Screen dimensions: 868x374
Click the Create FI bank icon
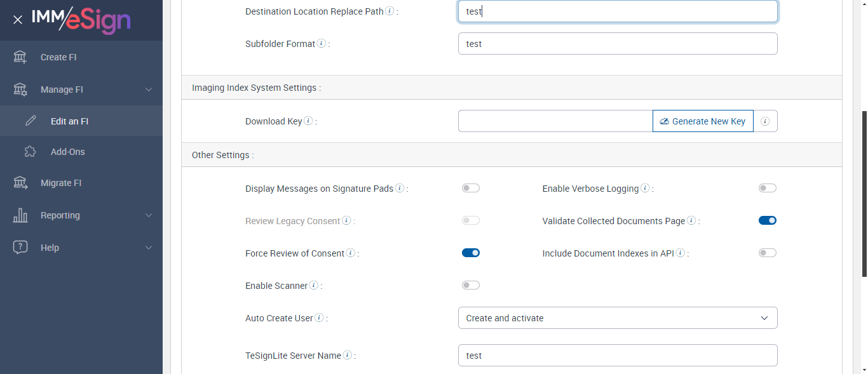[20, 57]
